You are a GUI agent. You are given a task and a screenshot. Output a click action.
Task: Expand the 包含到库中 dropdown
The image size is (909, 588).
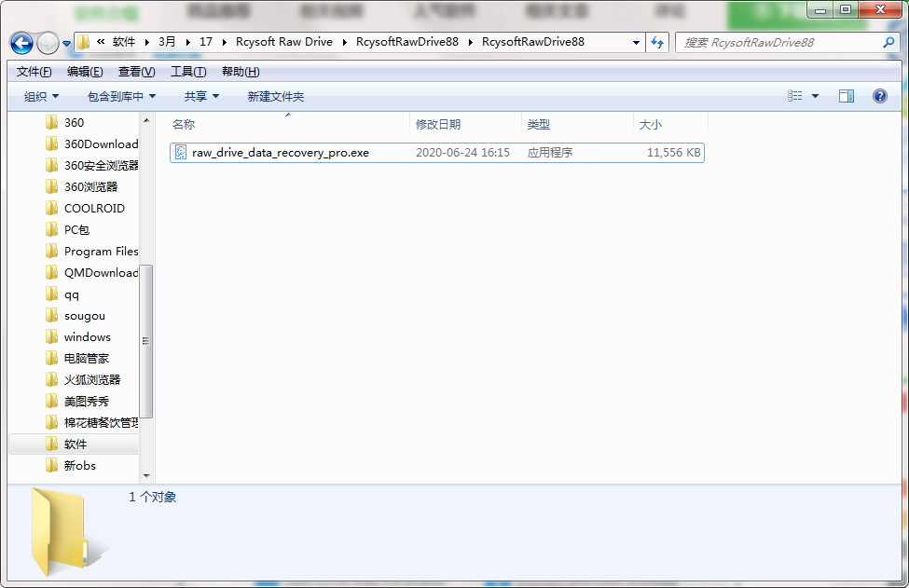pyautogui.click(x=121, y=96)
